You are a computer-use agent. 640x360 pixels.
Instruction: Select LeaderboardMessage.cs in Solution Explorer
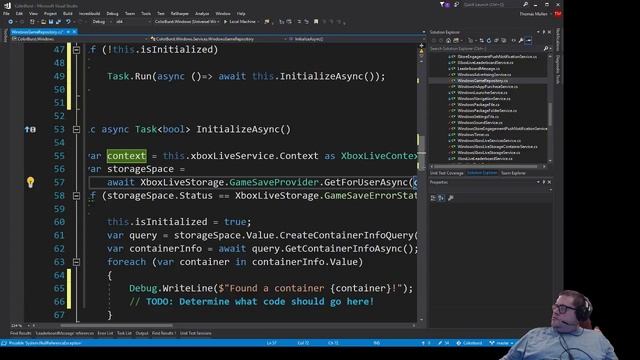478,69
